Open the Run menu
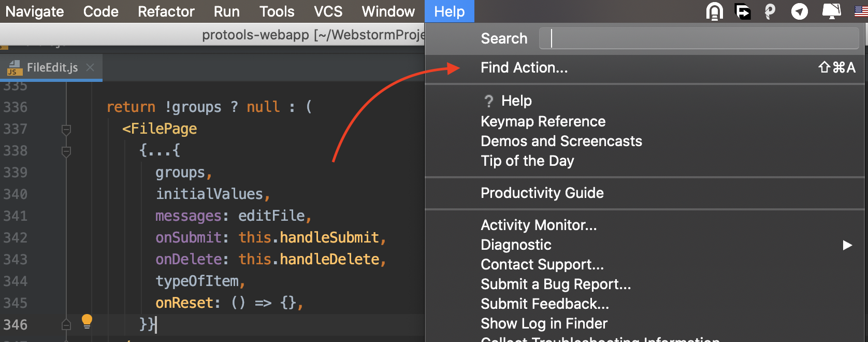868x342 pixels. (226, 11)
